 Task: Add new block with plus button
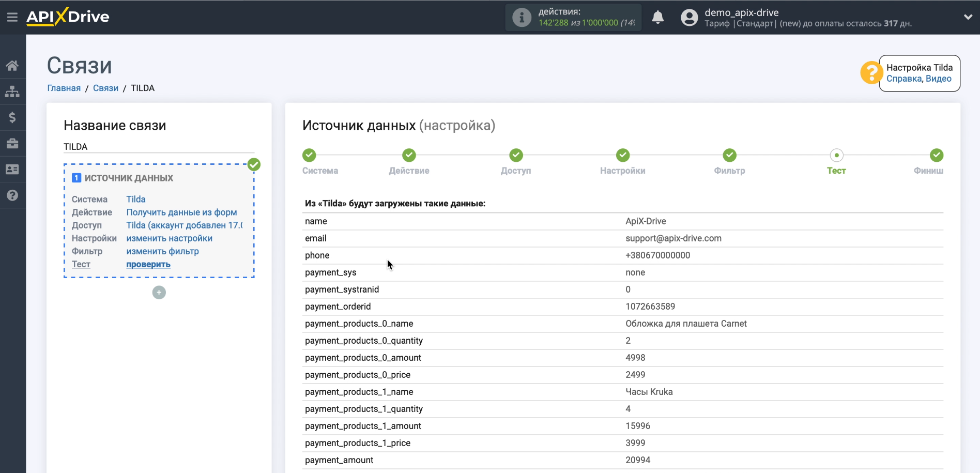[159, 293]
